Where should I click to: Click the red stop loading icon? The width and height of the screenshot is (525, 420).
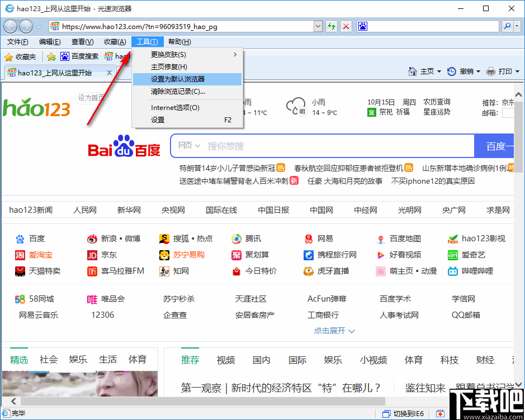[x=346, y=26]
